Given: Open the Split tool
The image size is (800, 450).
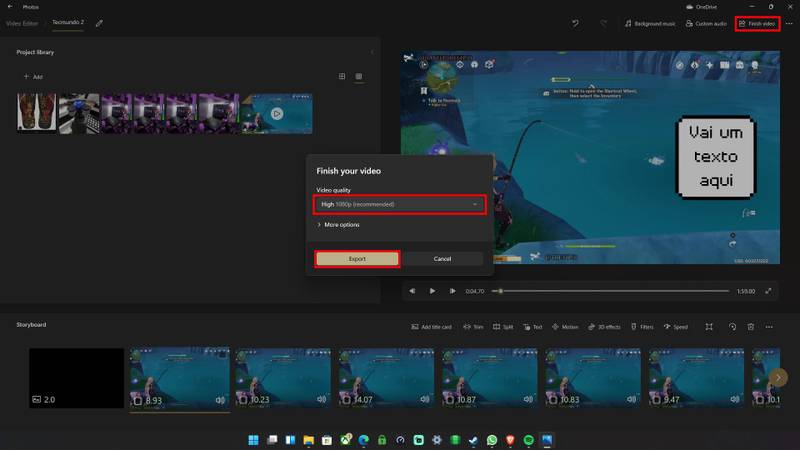Looking at the screenshot, I should click(x=503, y=327).
